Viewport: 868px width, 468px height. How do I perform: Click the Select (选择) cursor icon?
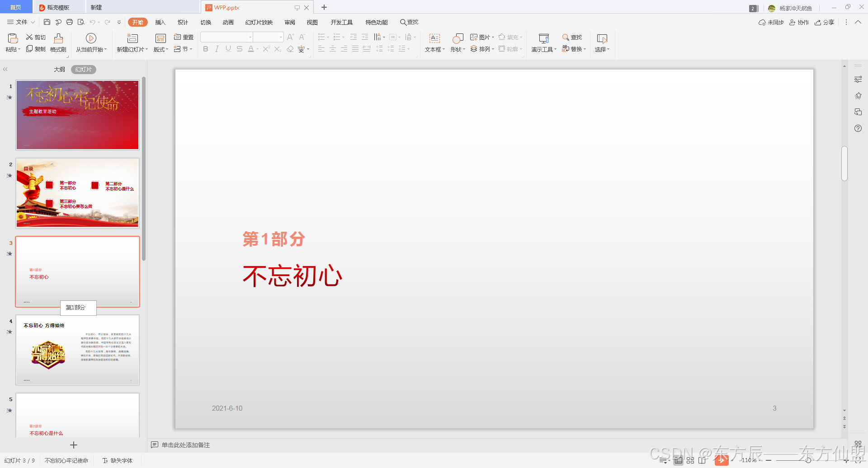(x=602, y=38)
